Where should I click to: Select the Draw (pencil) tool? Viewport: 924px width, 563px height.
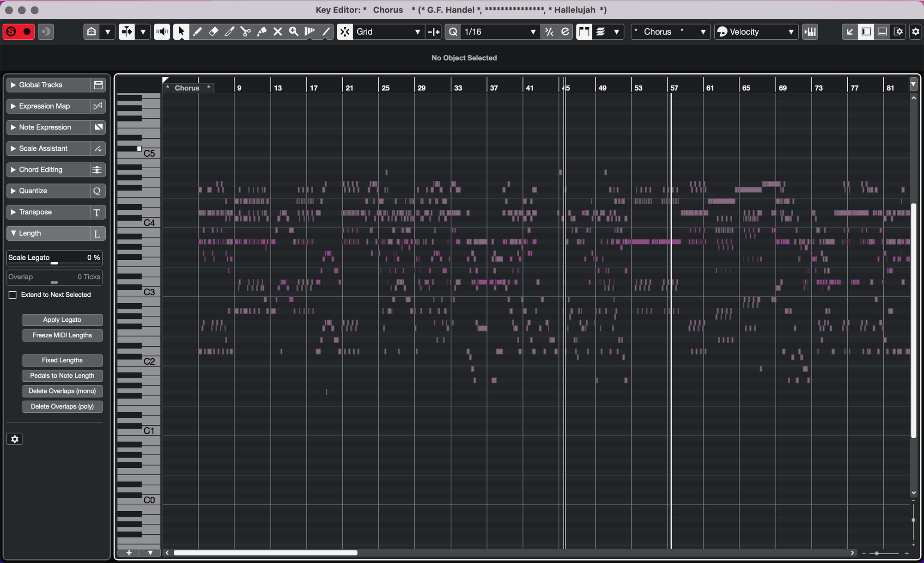click(x=197, y=32)
